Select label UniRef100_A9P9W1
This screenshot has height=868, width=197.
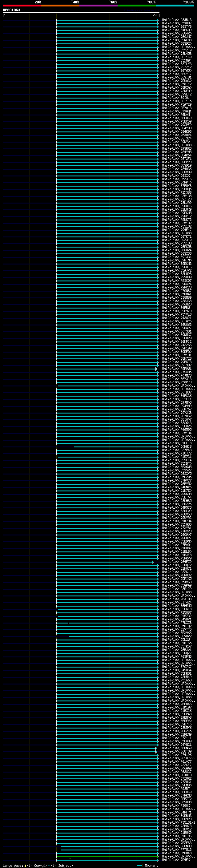click(177, 369)
